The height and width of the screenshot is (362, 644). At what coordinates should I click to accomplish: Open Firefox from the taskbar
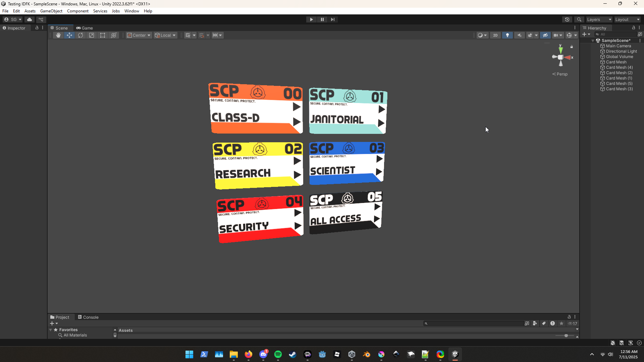(249, 354)
